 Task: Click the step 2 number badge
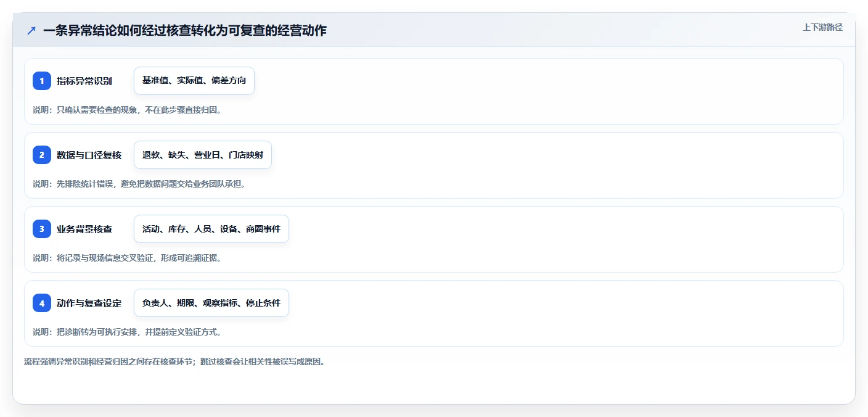point(42,155)
